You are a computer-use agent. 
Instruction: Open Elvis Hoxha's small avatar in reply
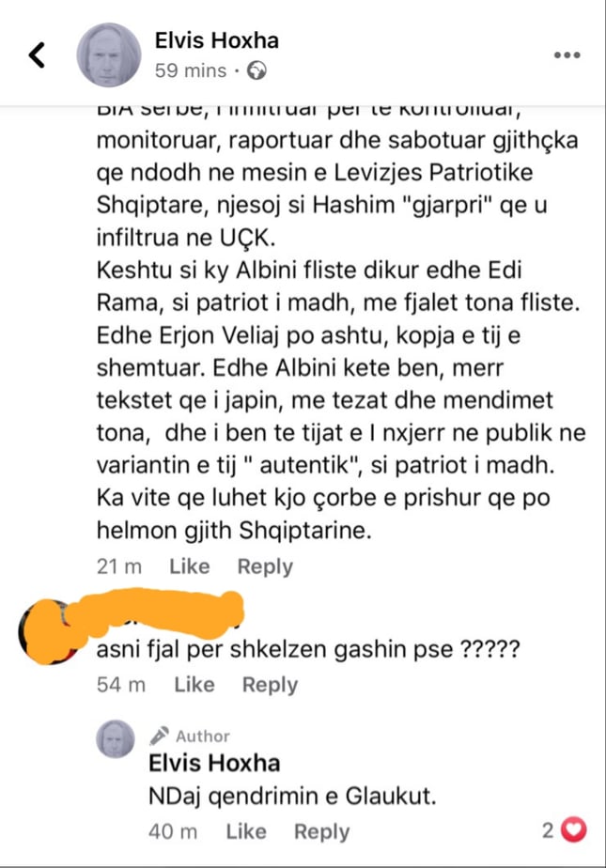116,739
